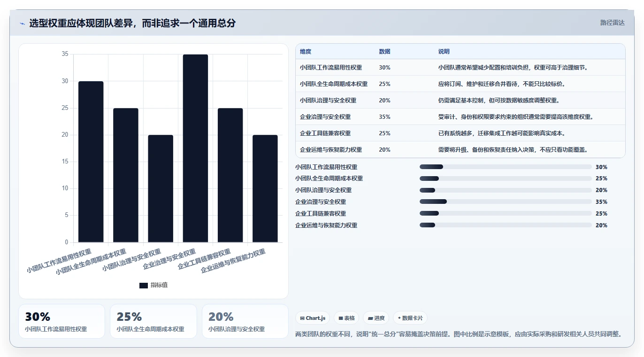Click 企业运维与恢复能力权重 label in progress list
The image size is (644, 357).
click(x=326, y=225)
